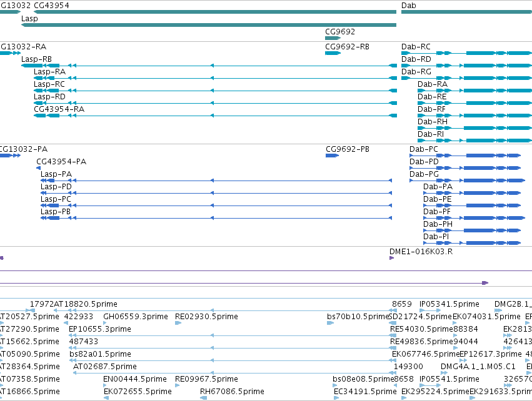Select the Lasp-RD transcript label
The height and width of the screenshot is (401, 532).
click(49, 97)
